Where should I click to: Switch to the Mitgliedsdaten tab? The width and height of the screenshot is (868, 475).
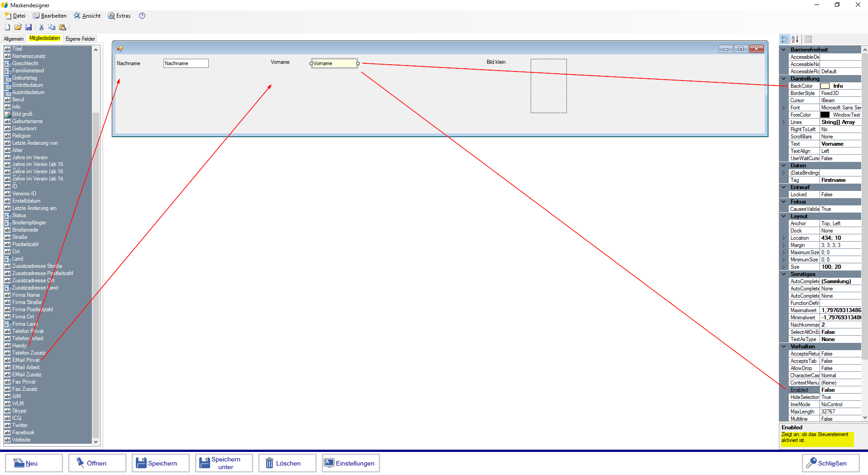pyautogui.click(x=44, y=38)
